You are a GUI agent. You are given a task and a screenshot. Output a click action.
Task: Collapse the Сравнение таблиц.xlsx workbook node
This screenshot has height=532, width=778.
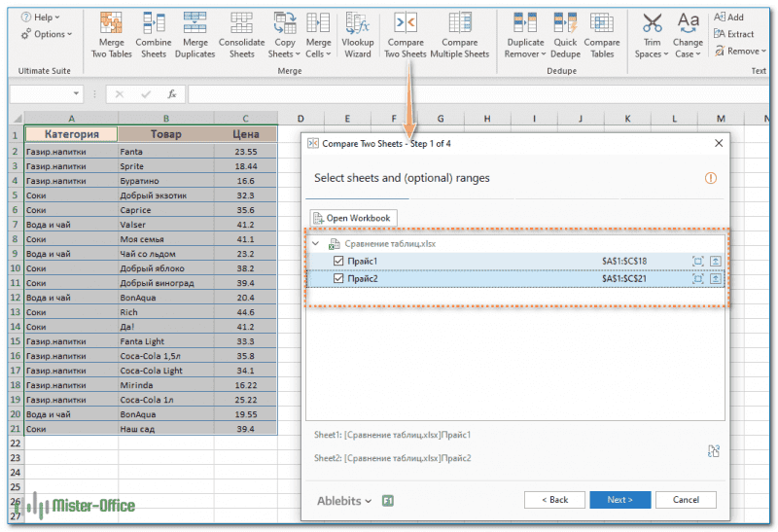click(315, 243)
